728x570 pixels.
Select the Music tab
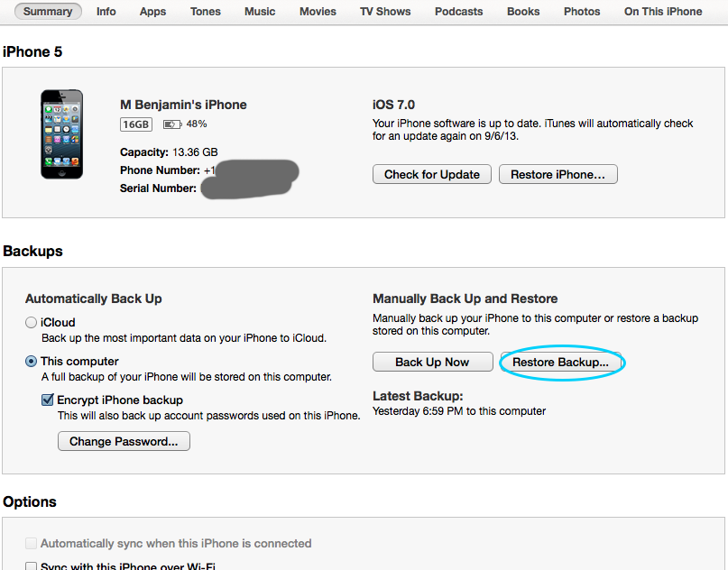260,11
